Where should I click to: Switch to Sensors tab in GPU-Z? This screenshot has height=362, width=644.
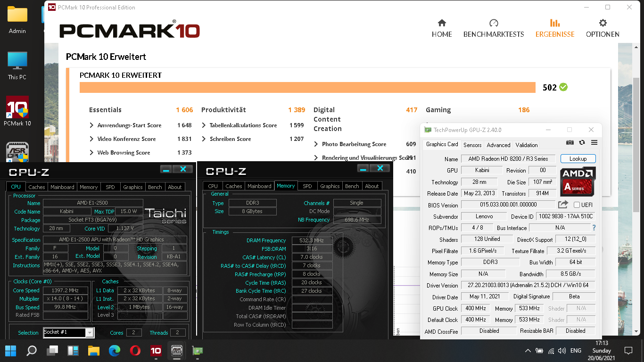[472, 145]
